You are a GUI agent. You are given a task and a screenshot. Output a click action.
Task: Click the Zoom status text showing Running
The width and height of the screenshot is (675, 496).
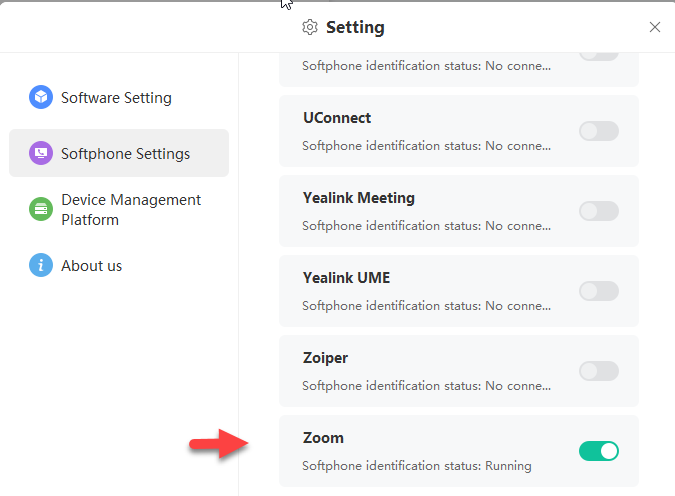pyautogui.click(x=417, y=466)
